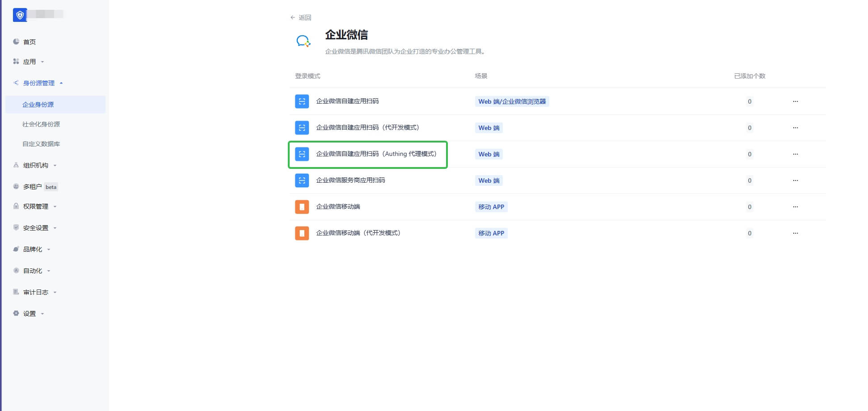Open 企业微信自建应用扫码（Authing 代理模式）
The width and height of the screenshot is (868, 411).
coord(376,154)
